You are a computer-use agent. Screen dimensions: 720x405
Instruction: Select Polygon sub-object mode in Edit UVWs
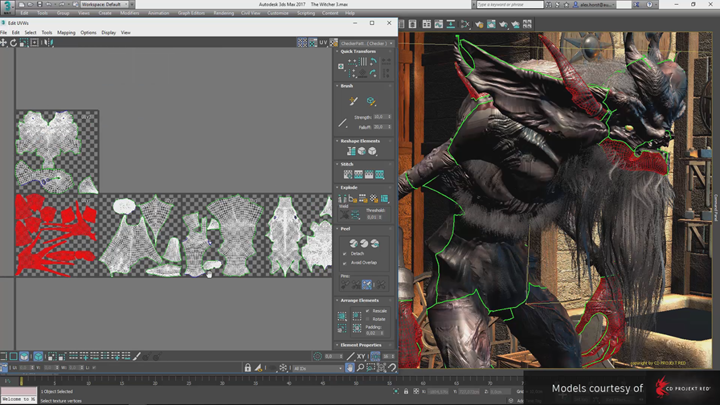(24, 356)
